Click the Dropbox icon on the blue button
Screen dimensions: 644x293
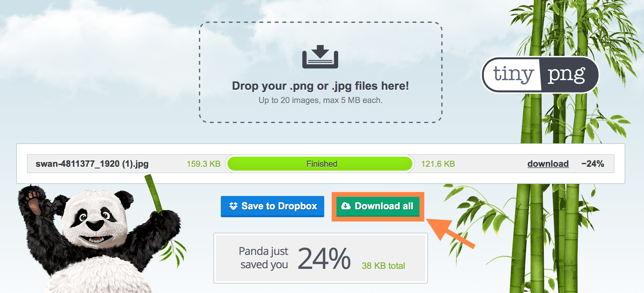coord(233,206)
